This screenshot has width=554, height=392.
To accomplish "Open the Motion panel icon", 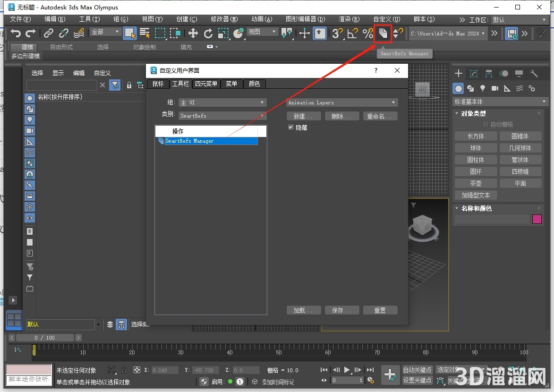I will coord(504,74).
